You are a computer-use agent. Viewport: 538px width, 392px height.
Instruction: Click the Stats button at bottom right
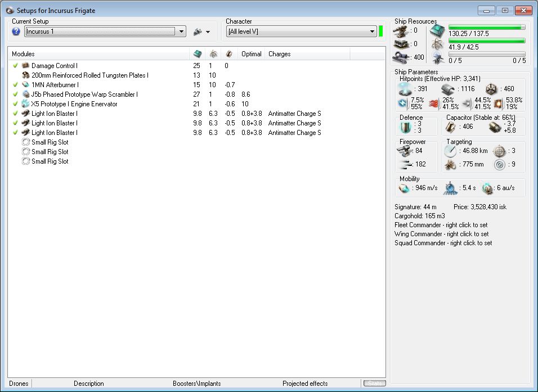pyautogui.click(x=375, y=384)
